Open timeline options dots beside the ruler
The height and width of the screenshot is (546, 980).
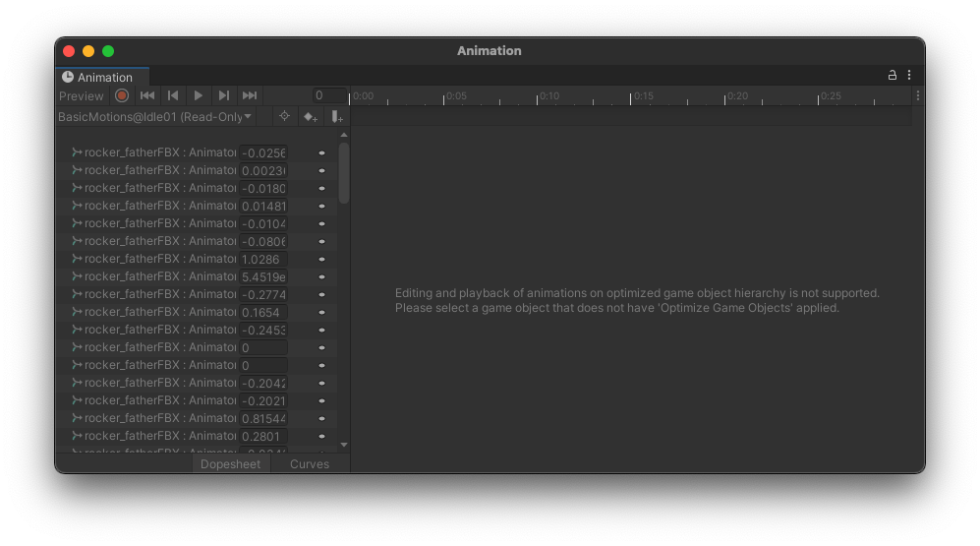[x=917, y=95]
